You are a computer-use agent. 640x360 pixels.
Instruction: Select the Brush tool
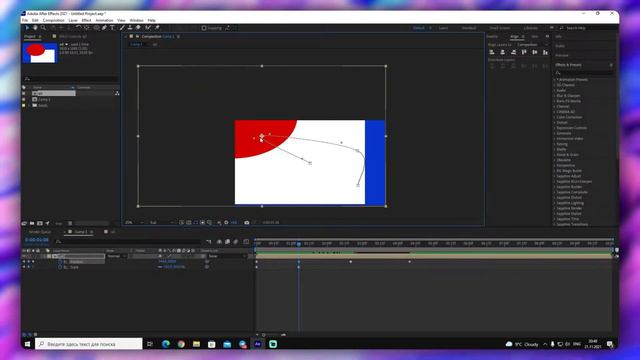122,28
